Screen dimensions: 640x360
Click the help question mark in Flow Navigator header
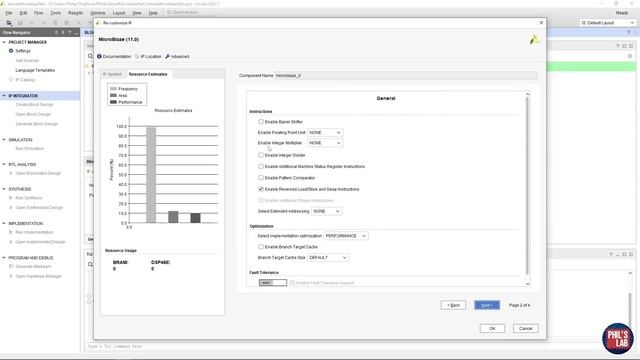tap(69, 32)
